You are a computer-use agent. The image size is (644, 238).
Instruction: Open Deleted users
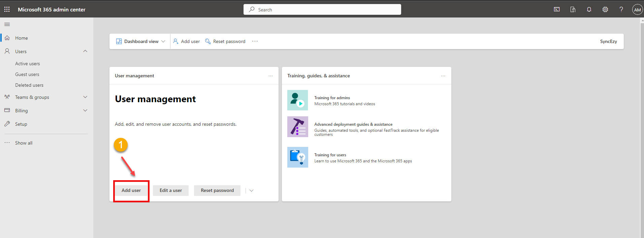pos(29,85)
